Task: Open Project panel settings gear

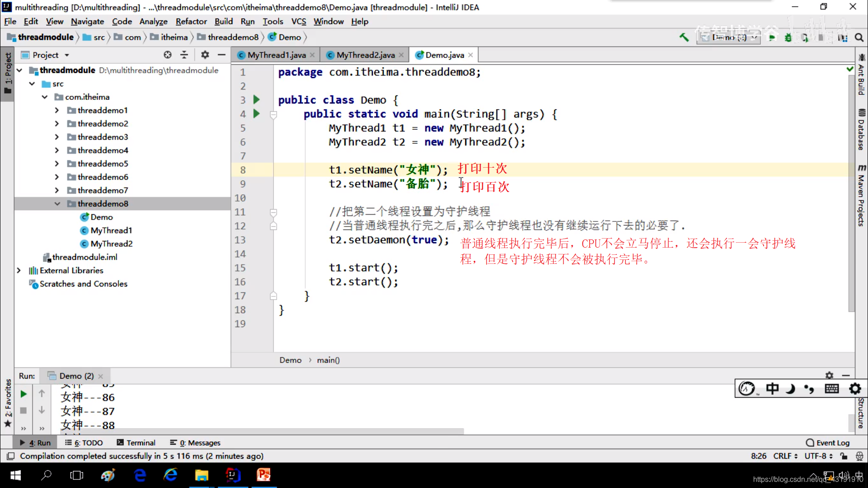Action: (x=205, y=55)
